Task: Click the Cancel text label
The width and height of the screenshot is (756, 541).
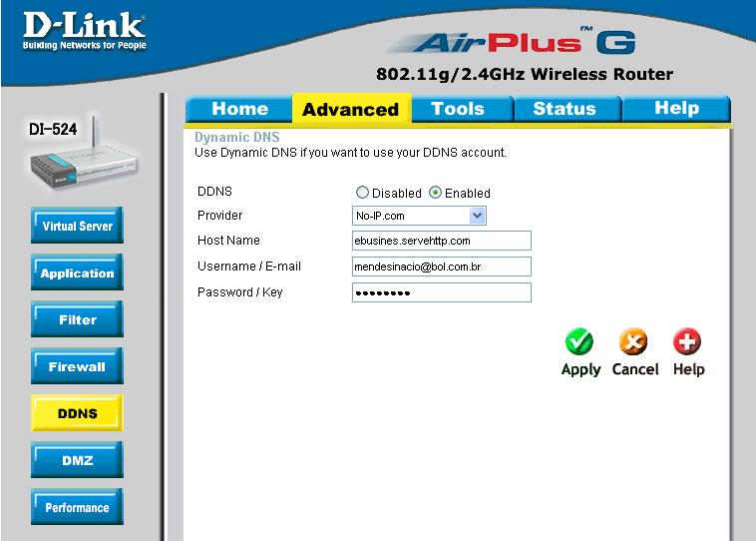Action: [x=635, y=369]
